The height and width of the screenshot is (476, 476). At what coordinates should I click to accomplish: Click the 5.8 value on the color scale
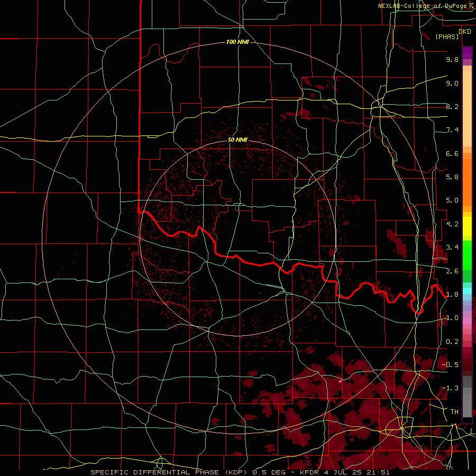(452, 177)
